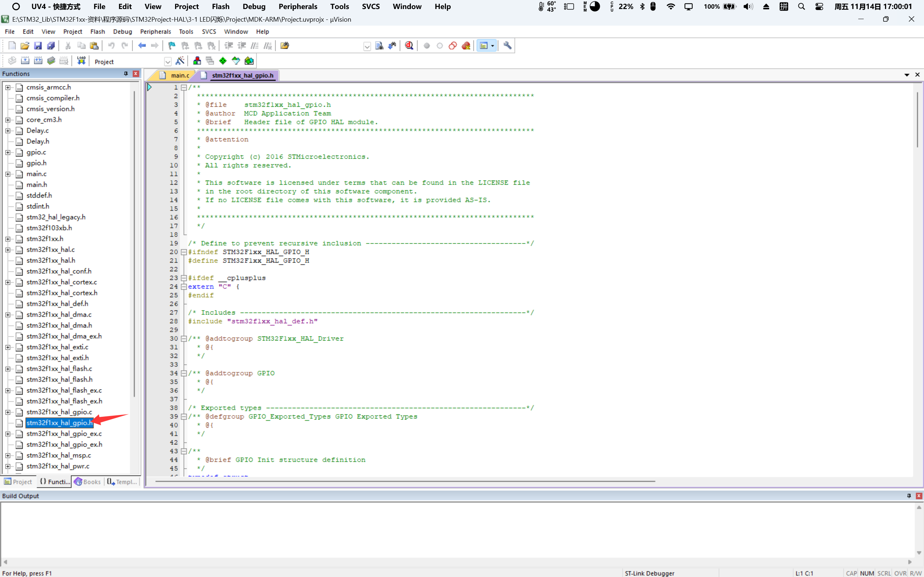
Task: Open Pack Installer icon
Action: 249,61
